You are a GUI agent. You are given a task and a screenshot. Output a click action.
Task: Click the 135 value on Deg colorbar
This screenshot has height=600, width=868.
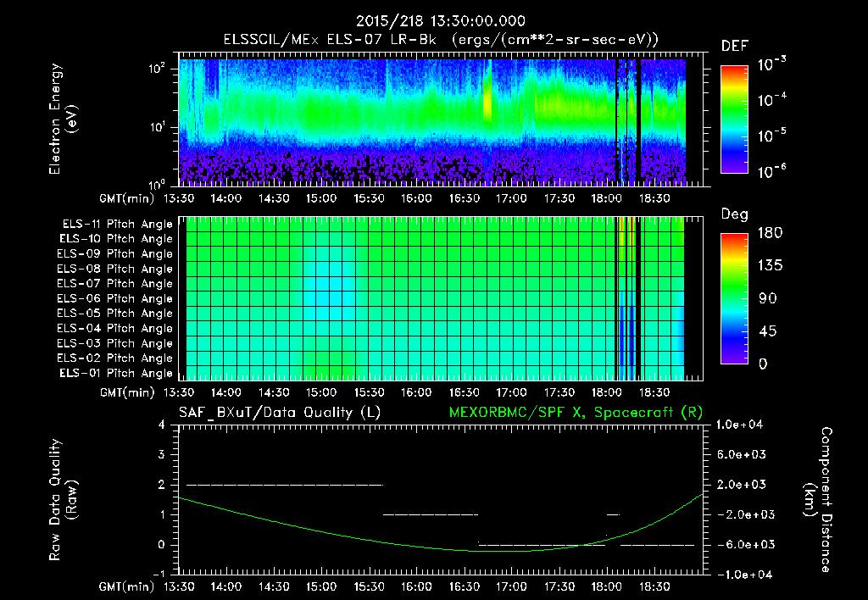pyautogui.click(x=770, y=266)
